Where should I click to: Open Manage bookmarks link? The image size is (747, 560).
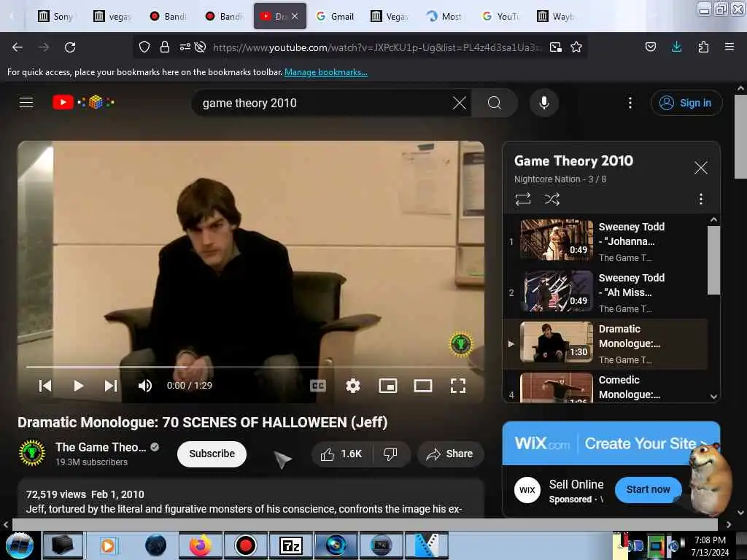coord(326,72)
